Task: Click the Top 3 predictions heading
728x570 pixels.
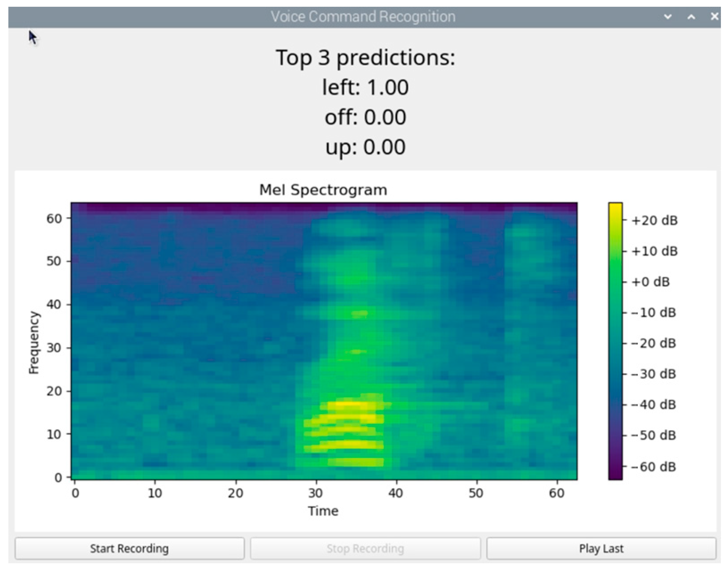Action: (365, 58)
